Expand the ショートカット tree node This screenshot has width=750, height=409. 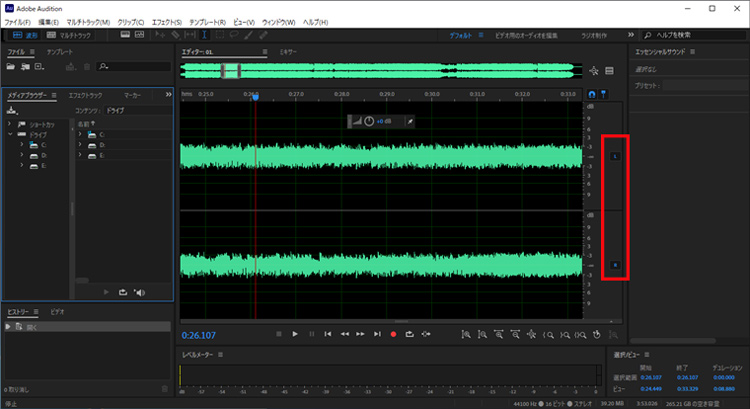9,124
